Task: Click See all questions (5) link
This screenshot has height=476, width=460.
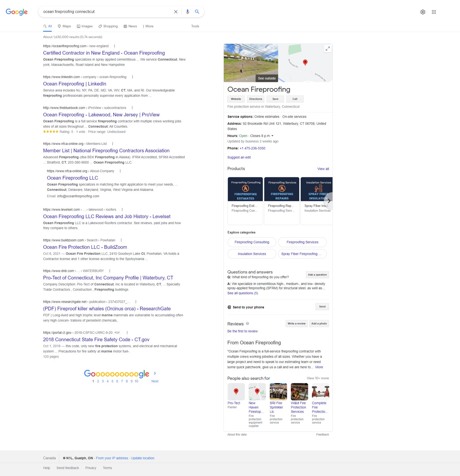Action: coord(242,293)
